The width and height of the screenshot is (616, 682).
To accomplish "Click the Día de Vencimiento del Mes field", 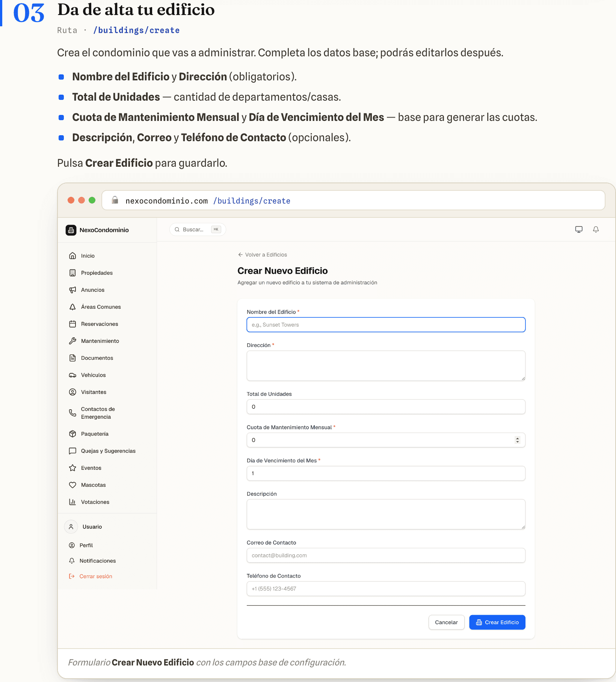I will tap(386, 473).
